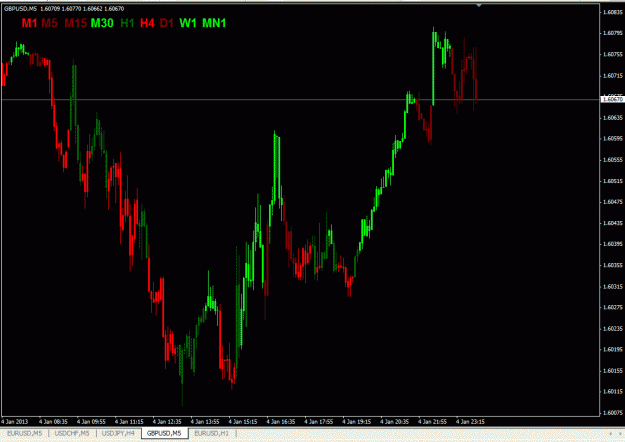Switch to the EURUSD,M5 chart tab
Viewport: 625px width, 442px height.
click(x=24, y=433)
